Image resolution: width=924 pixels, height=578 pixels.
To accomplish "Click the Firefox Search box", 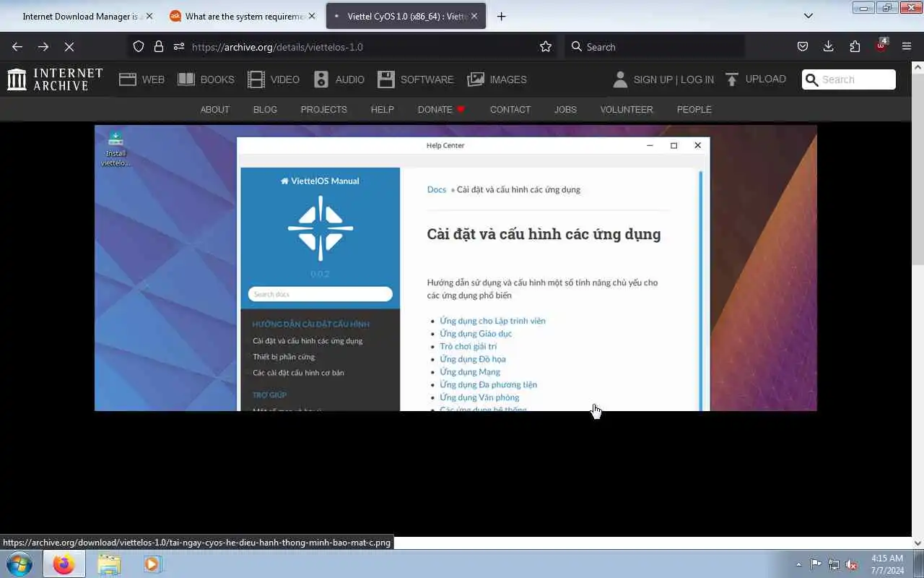I will click(655, 46).
